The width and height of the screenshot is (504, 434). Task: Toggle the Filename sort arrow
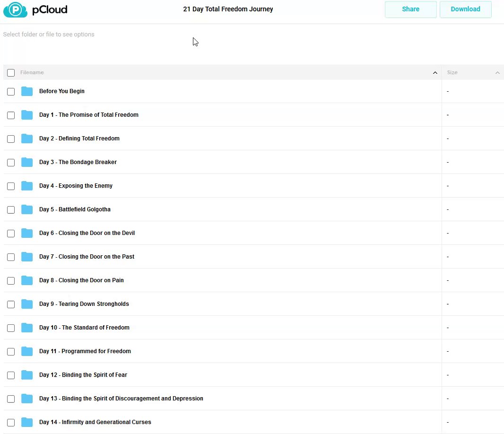point(435,73)
